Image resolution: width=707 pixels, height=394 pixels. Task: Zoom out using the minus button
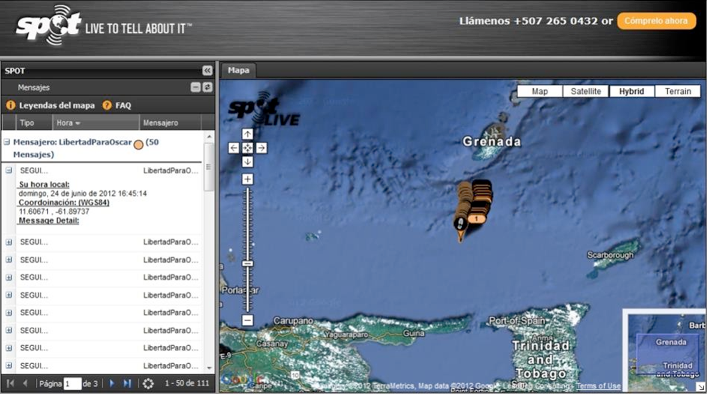click(x=248, y=320)
